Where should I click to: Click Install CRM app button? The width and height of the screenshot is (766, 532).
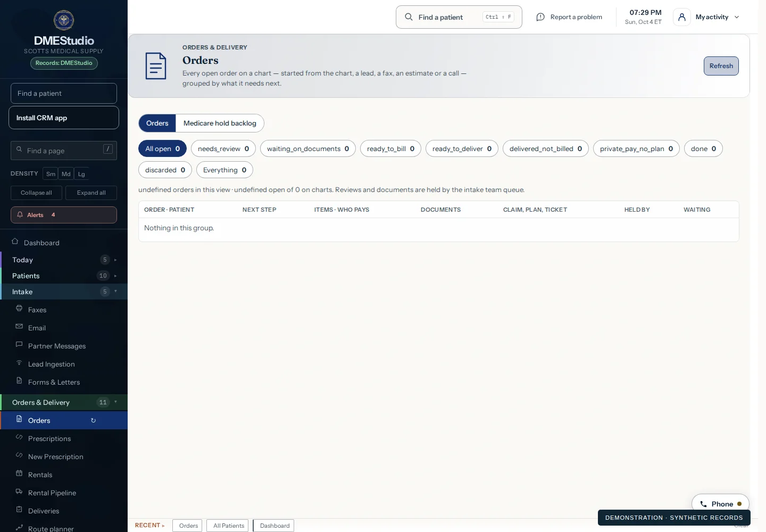tap(64, 118)
